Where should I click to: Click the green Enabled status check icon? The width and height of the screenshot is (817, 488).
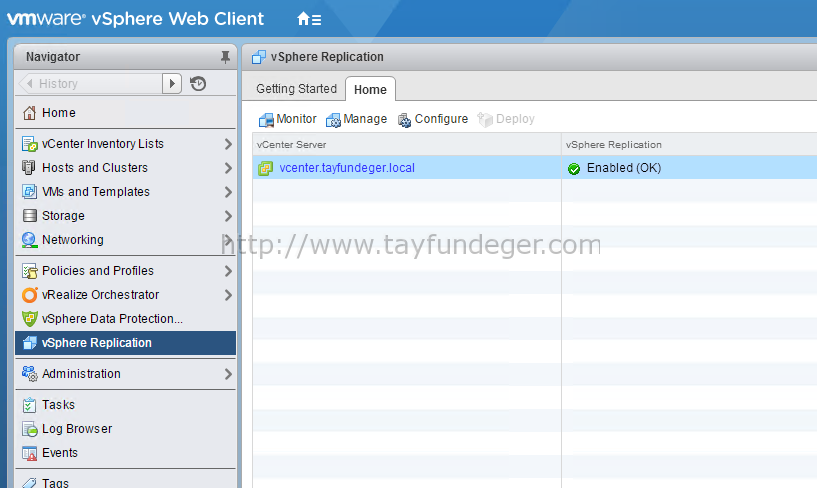[x=574, y=168]
